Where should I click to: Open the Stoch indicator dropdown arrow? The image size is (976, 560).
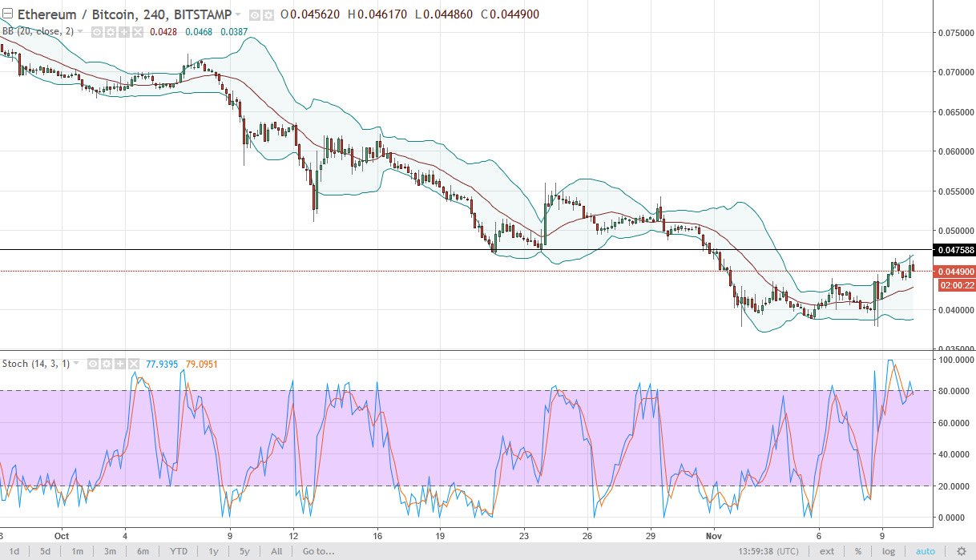(x=76, y=363)
